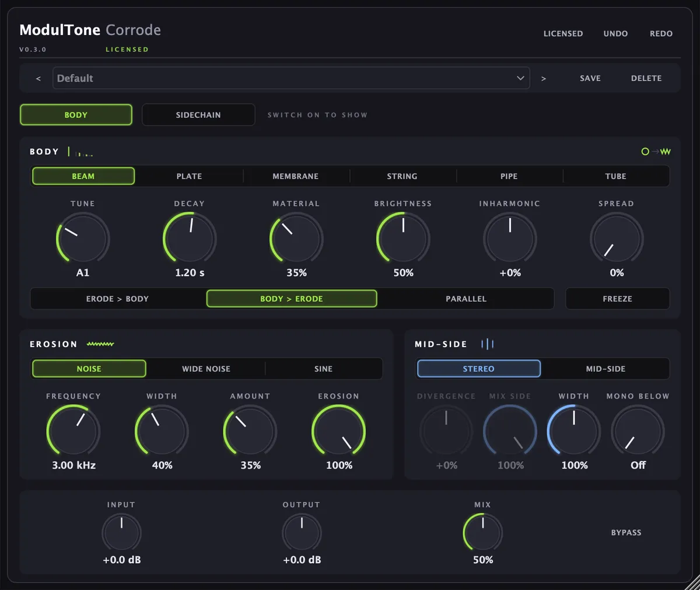
Task: Select NOISE erosion type
Action: coord(89,369)
